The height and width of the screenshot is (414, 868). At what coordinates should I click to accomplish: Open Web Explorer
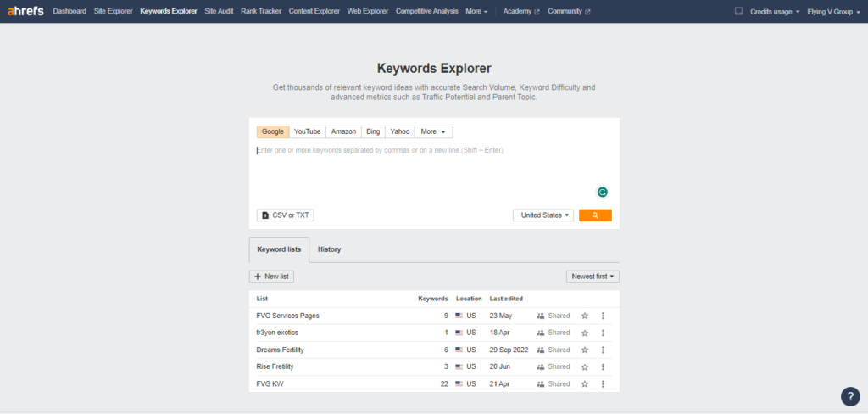coord(368,11)
